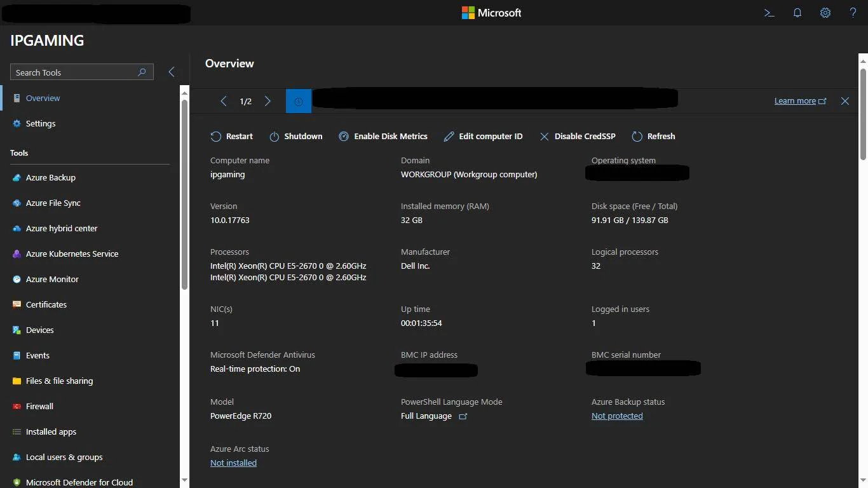This screenshot has height=488, width=868.
Task: Select the model value PowerEdge R720
Action: 241,416
